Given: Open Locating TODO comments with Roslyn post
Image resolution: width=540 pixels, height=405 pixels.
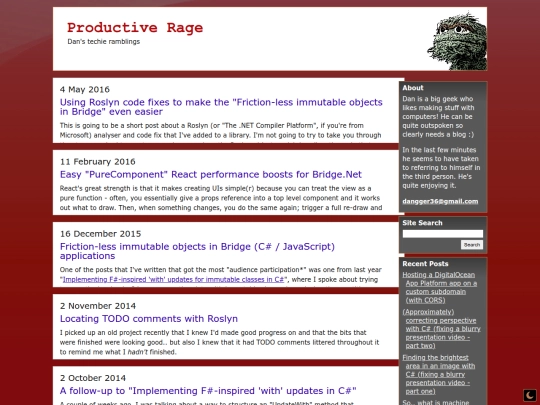Looking at the screenshot, I should point(149,319).
